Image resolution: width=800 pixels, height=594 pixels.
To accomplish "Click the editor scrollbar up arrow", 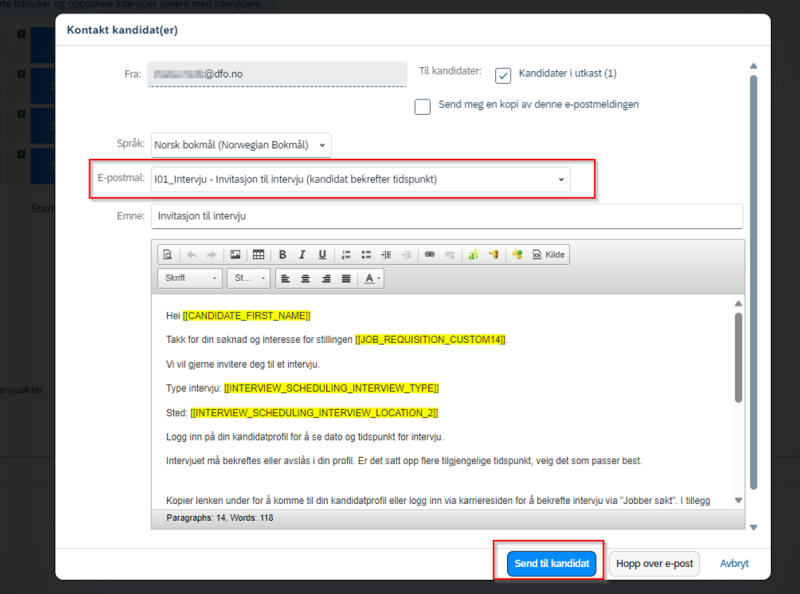I will click(x=738, y=304).
